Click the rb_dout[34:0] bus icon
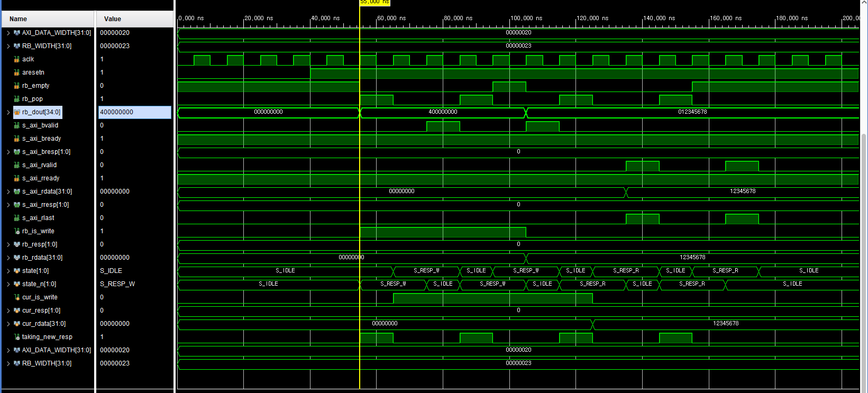Screen dimensions: 868x393 (17, 112)
